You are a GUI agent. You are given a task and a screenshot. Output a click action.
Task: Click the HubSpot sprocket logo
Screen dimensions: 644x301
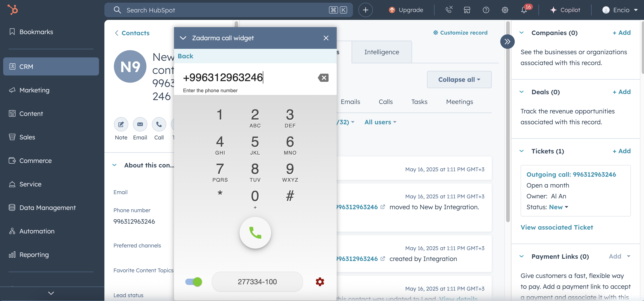(12, 10)
